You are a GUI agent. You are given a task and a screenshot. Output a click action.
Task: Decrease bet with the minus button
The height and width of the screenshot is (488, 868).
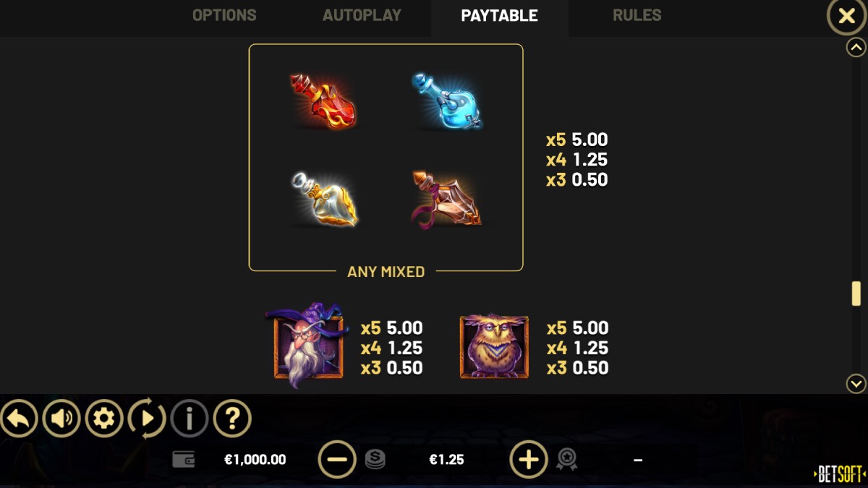click(x=337, y=459)
